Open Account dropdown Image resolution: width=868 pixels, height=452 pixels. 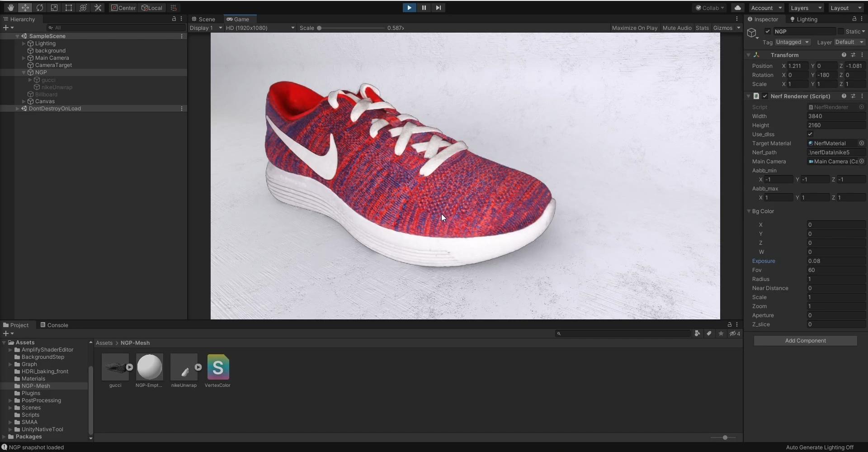click(766, 8)
